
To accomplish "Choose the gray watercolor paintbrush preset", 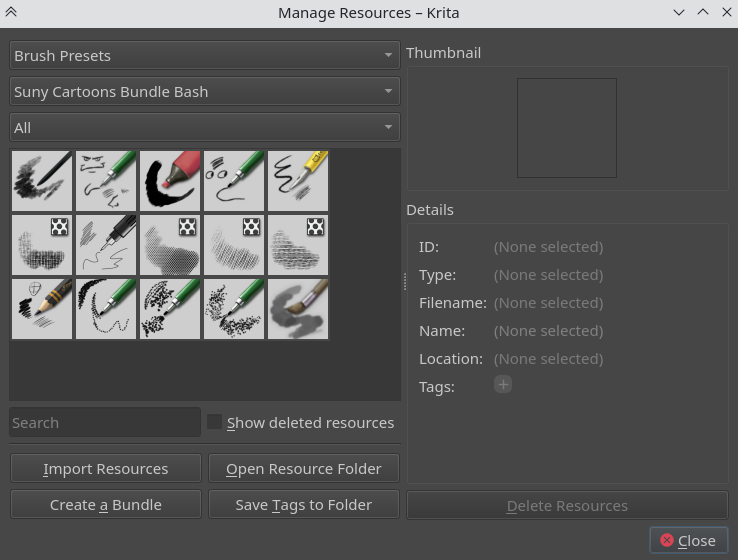I will (298, 309).
